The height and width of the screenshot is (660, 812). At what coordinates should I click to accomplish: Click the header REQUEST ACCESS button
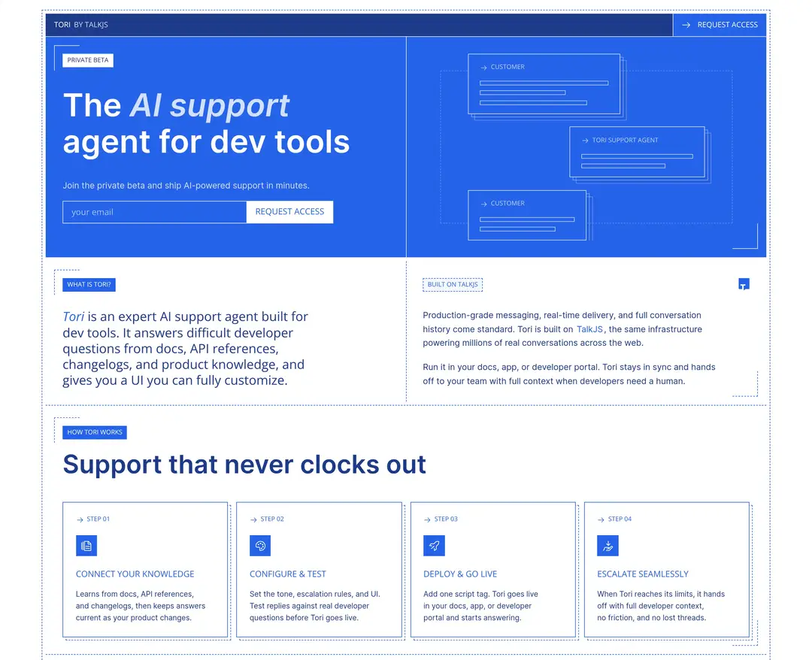[x=720, y=25]
